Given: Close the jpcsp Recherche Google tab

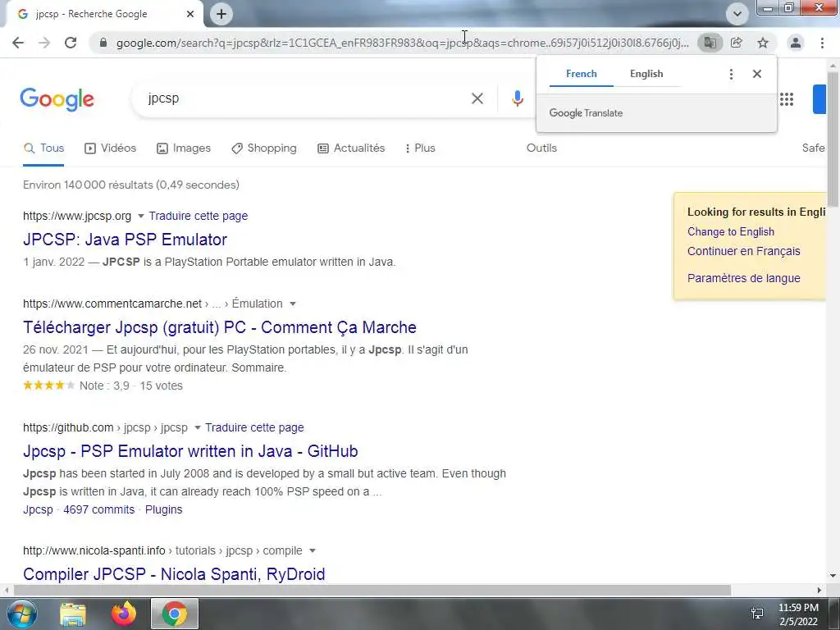Looking at the screenshot, I should pos(190,14).
